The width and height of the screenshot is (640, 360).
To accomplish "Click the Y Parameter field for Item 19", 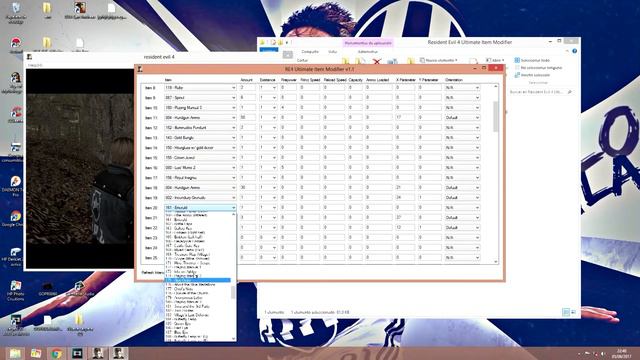I will coord(430,198).
